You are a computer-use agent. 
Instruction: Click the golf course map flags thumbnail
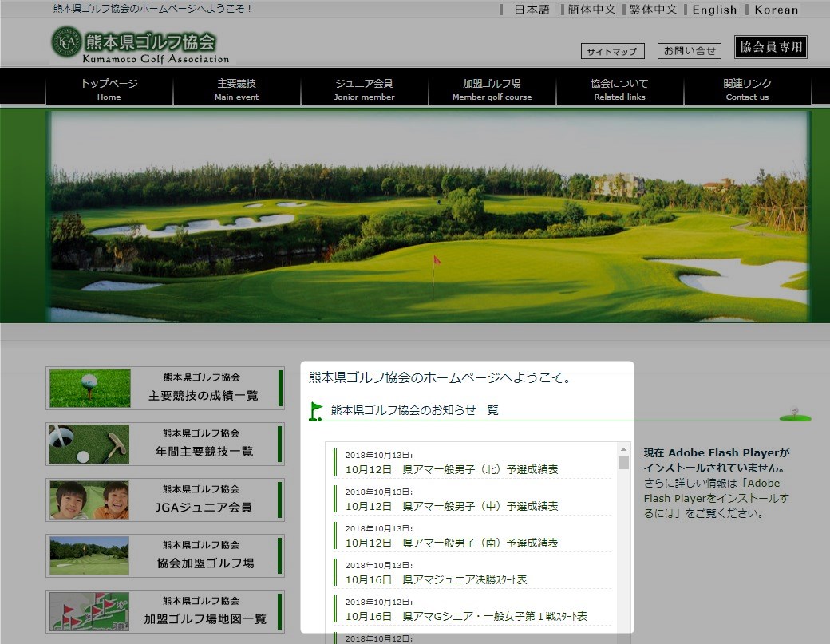[x=89, y=612]
